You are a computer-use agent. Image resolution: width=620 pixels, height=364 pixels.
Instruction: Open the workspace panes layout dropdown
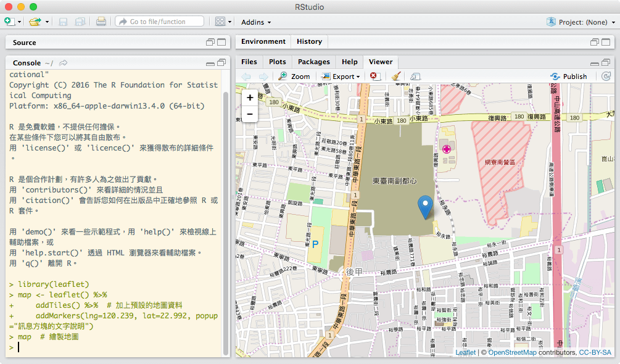click(222, 22)
